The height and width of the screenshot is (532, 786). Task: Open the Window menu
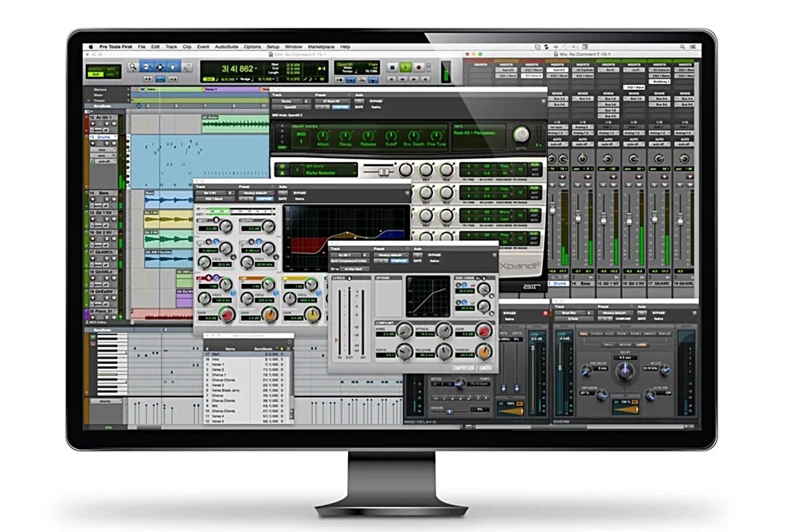(294, 47)
